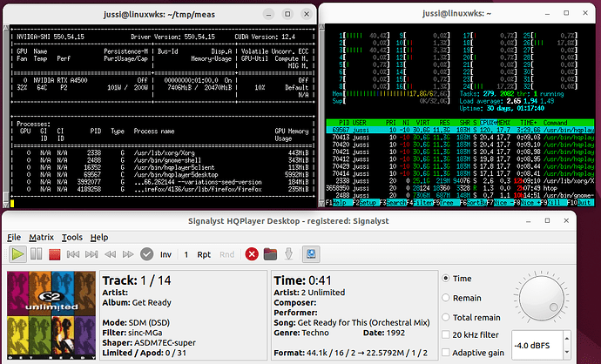This screenshot has width=601, height=364.
Task: Enable the Adaptive gain checkbox
Action: (x=446, y=352)
